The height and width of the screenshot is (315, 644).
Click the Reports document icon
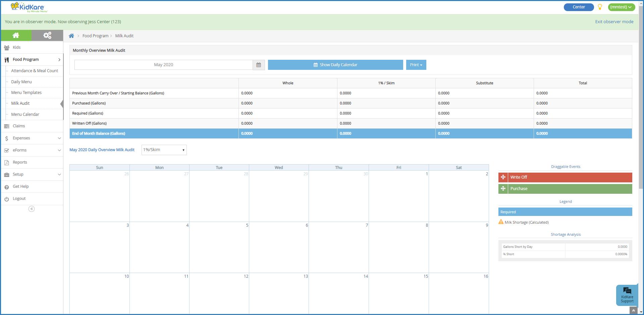7,163
